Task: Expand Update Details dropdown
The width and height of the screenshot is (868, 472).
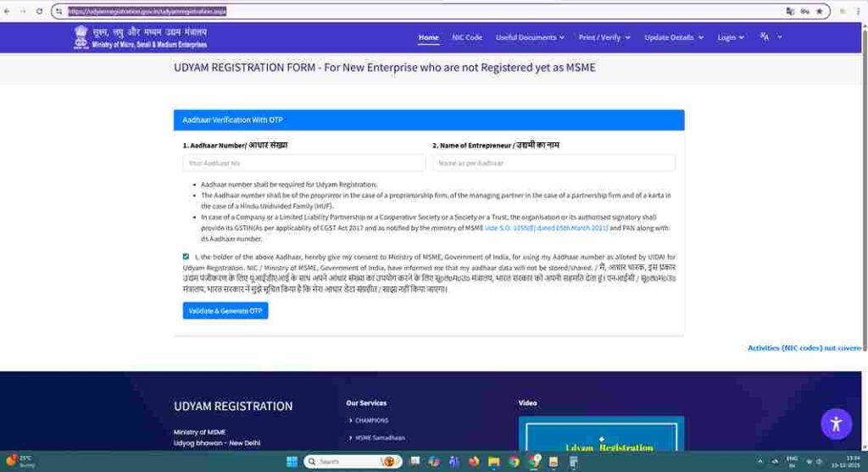Action: coord(674,37)
